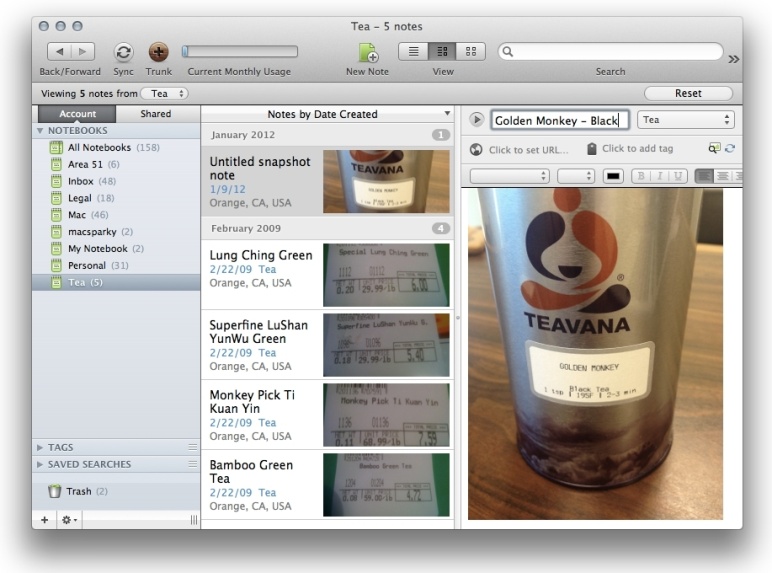Show more toolbar items via double chevron

coord(734,59)
